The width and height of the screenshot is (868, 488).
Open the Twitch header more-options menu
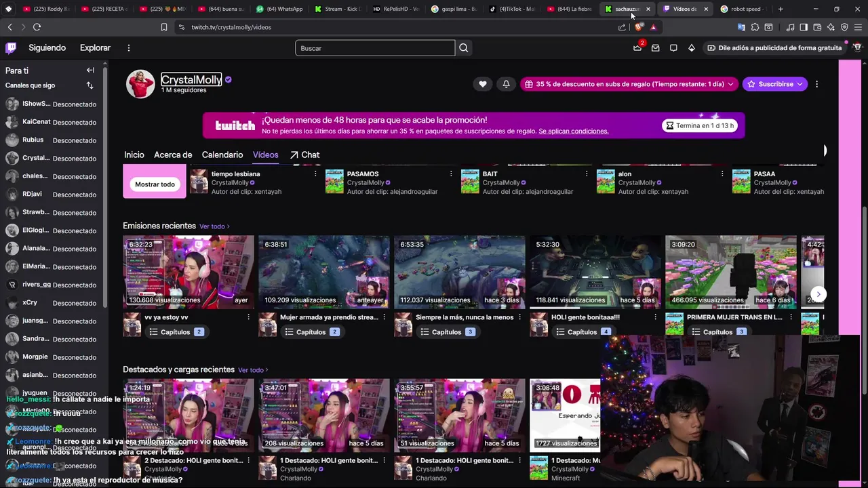click(x=128, y=47)
